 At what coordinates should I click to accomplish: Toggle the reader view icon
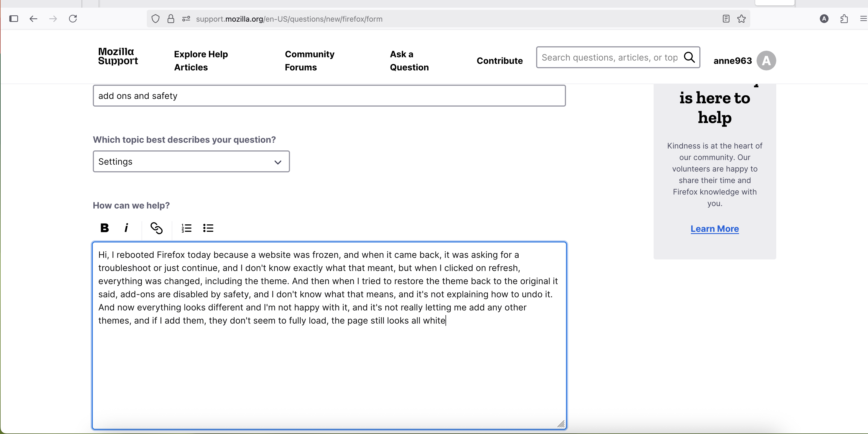click(x=726, y=19)
